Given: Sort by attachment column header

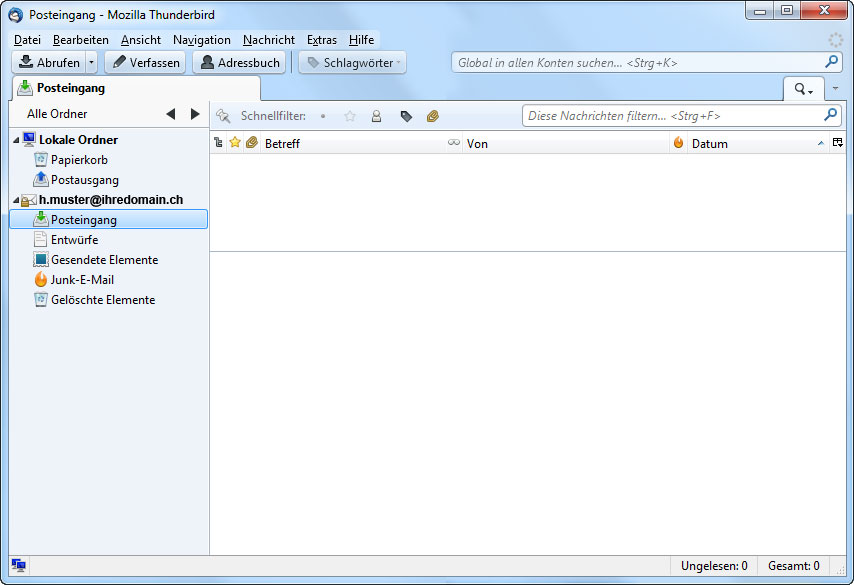Looking at the screenshot, I should click(252, 143).
